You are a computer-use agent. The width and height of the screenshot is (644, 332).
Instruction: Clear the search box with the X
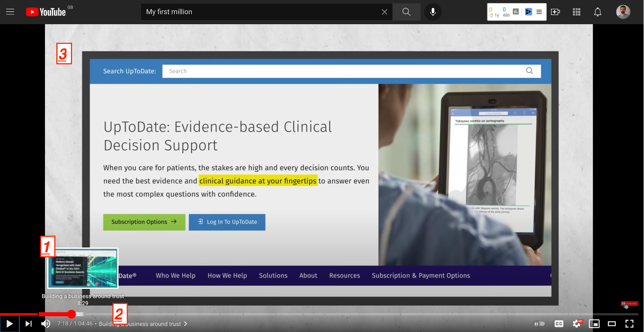click(x=384, y=12)
